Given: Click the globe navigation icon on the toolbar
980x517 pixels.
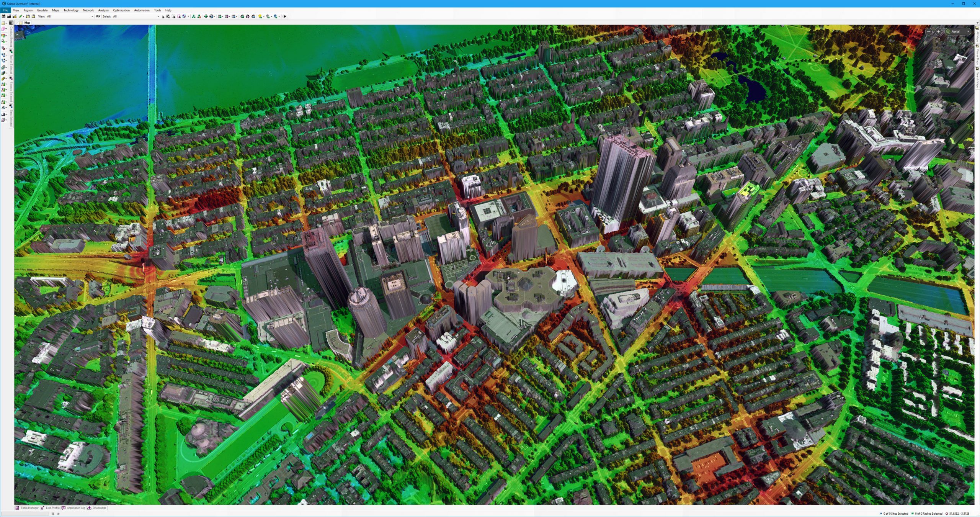Looking at the screenshot, I should (x=211, y=16).
